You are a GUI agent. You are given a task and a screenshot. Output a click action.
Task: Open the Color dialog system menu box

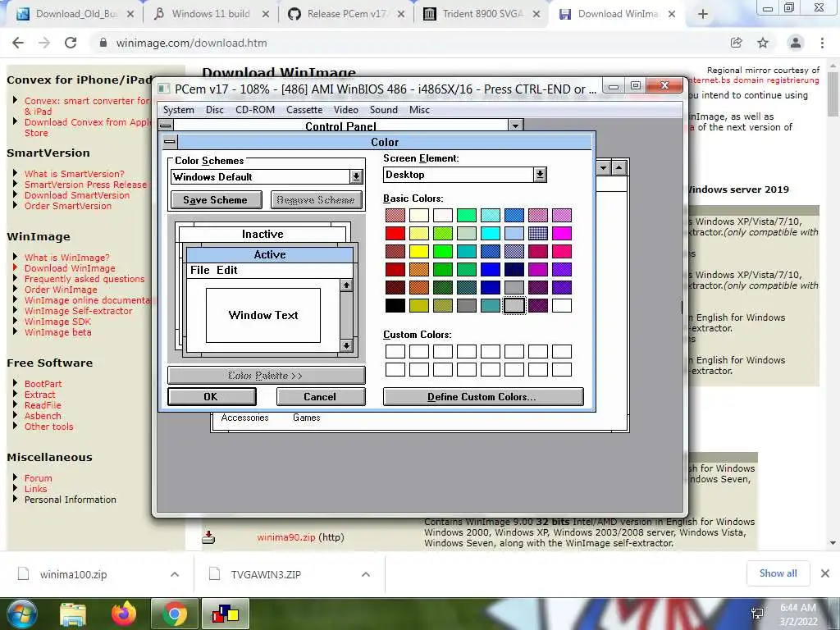[x=170, y=142]
